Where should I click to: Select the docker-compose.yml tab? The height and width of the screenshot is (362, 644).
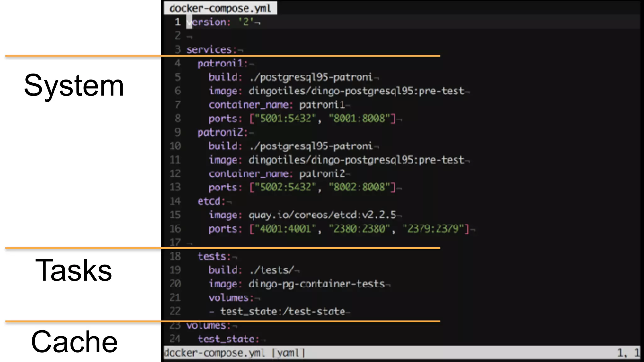[220, 8]
